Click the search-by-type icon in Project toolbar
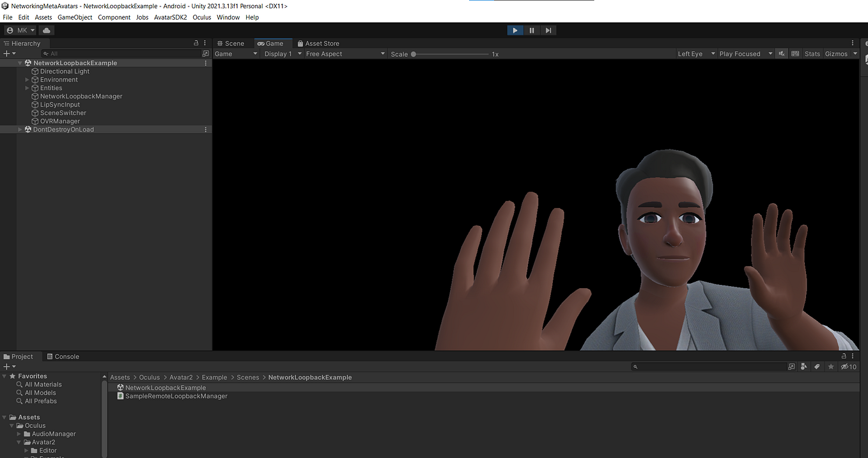 [804, 367]
